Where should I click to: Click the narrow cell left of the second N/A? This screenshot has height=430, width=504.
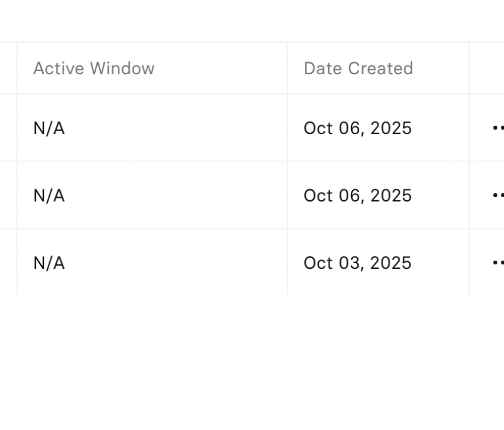click(8, 195)
